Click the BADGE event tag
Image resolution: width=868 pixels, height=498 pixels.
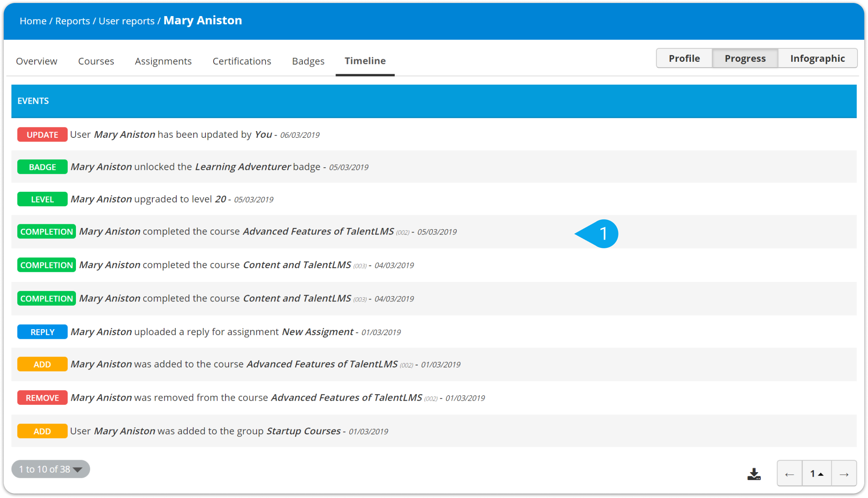pyautogui.click(x=42, y=167)
